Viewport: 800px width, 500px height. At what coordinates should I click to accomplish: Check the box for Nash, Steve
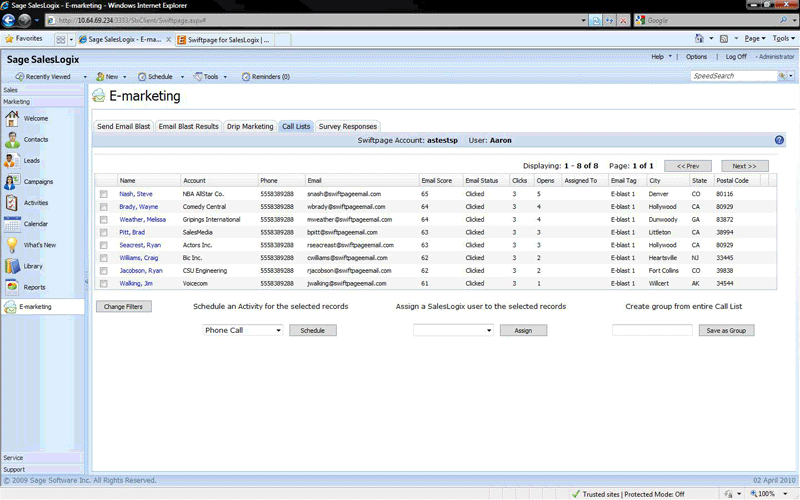pos(104,194)
